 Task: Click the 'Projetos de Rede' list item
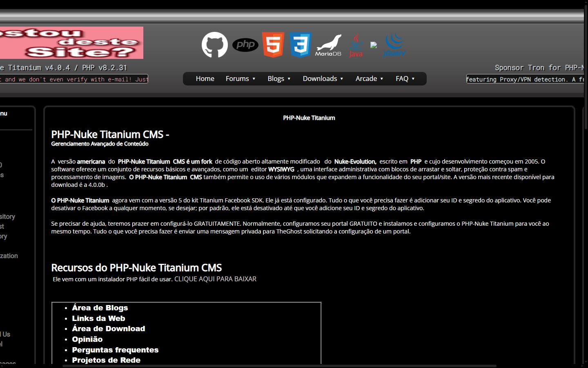[x=106, y=360]
